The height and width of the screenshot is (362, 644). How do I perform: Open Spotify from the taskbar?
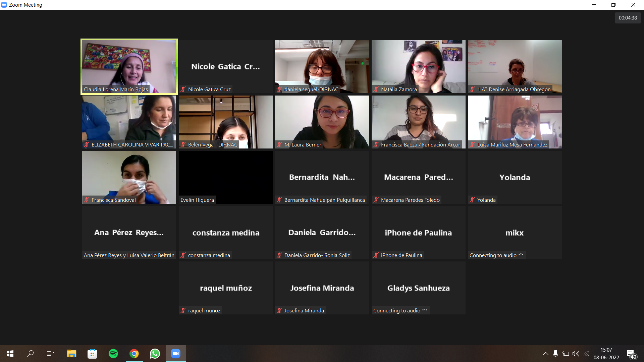(x=113, y=354)
